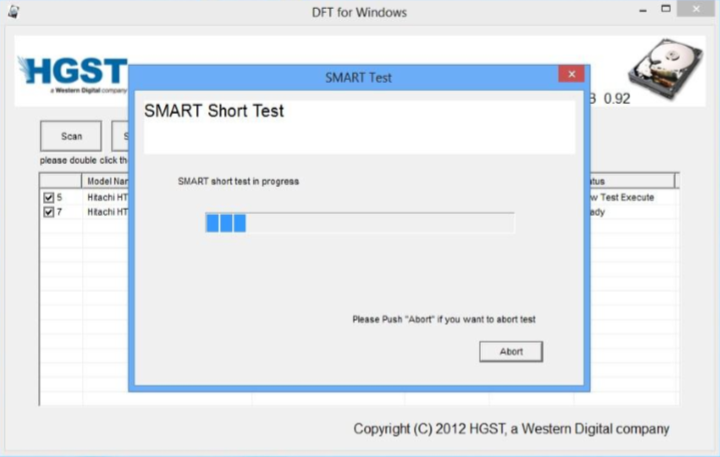Screen dimensions: 720x457
Task: Close the DFT for Windows window
Action: point(696,9)
